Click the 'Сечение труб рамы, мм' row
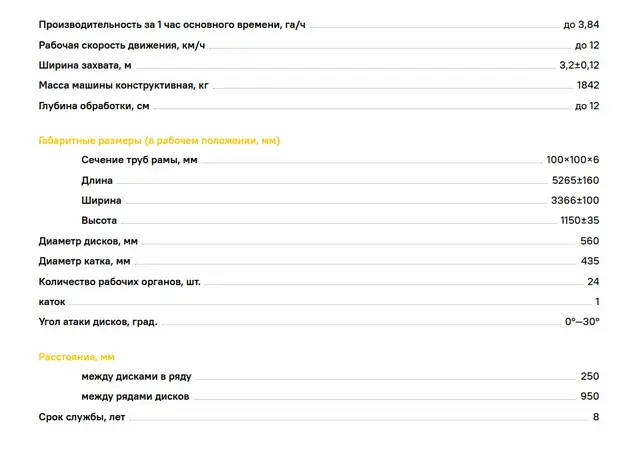This screenshot has width=640, height=455. point(340,160)
